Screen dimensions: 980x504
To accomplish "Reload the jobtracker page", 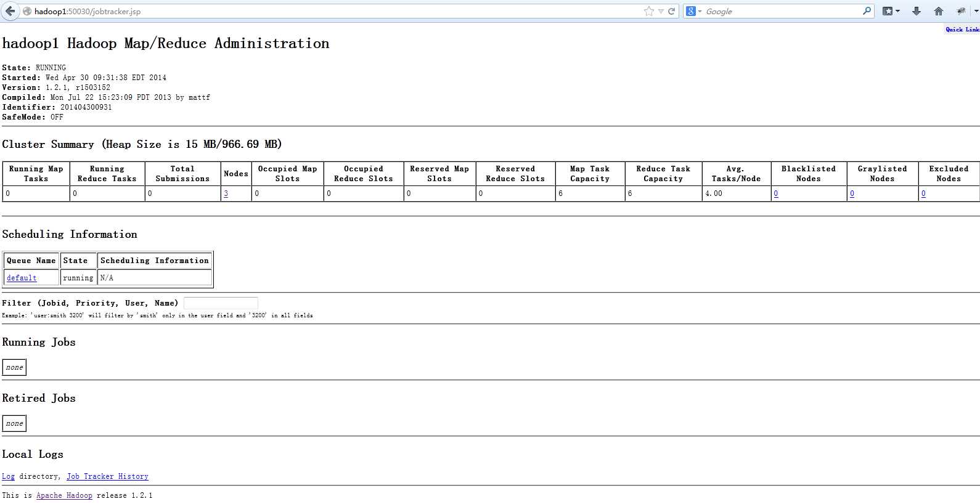I will (x=672, y=11).
